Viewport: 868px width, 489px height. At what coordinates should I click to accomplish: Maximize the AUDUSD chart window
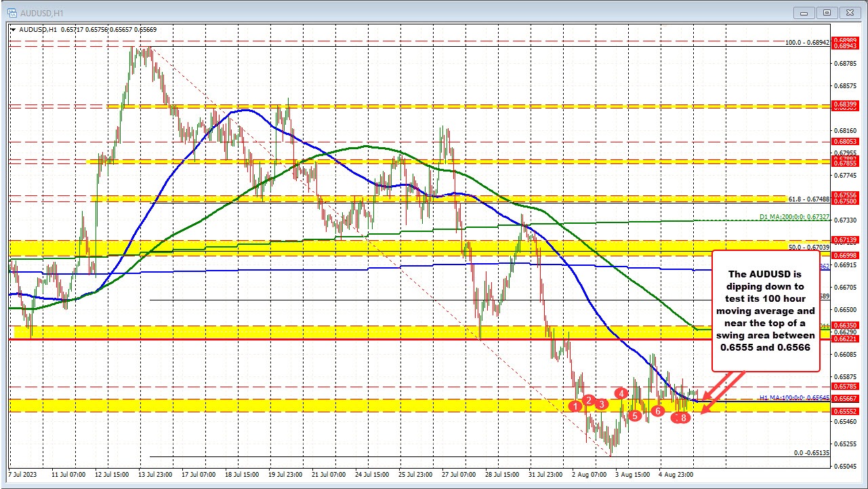point(827,12)
